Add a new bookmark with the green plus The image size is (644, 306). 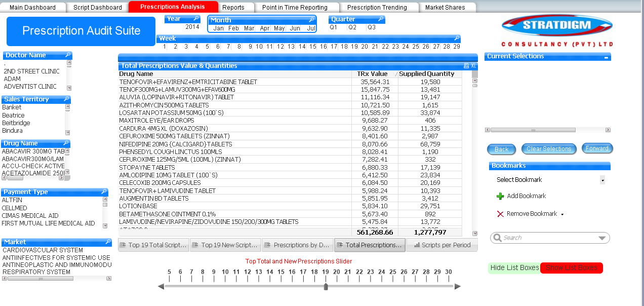point(500,196)
